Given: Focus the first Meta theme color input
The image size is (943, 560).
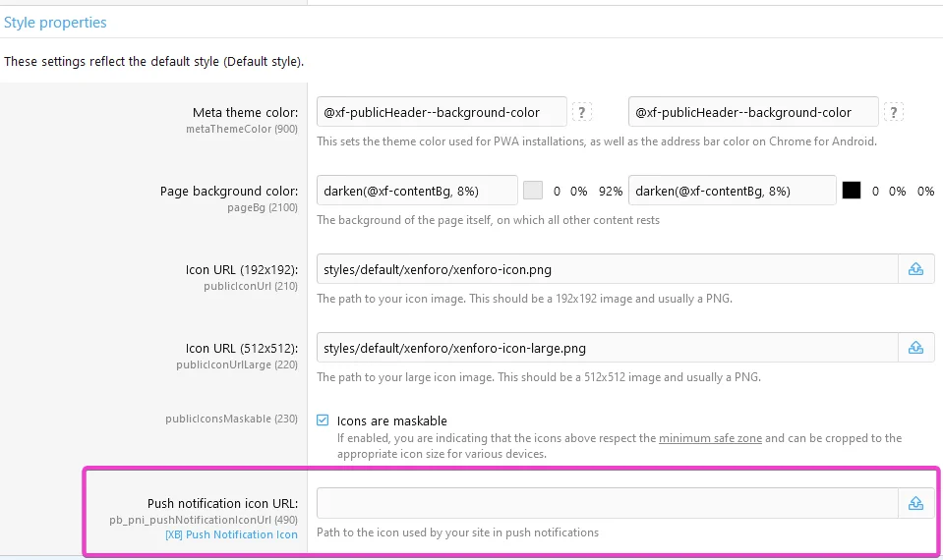Looking at the screenshot, I should (x=442, y=112).
